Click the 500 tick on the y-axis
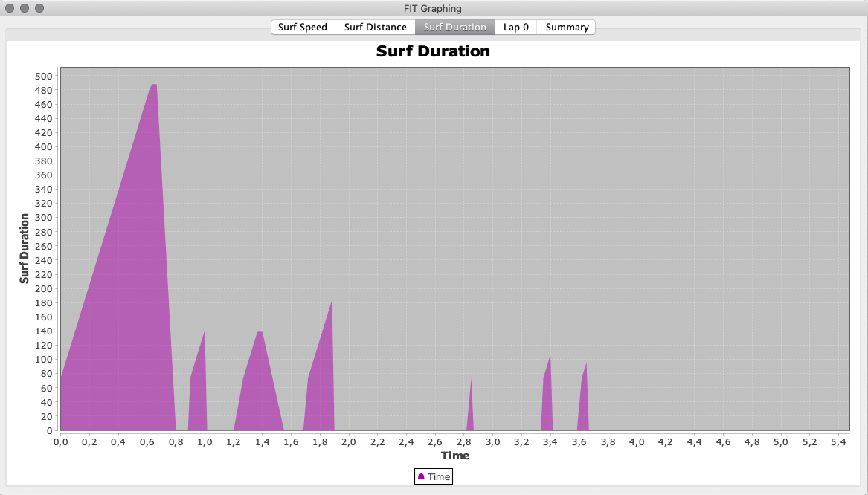Viewport: 868px width, 495px height. click(x=44, y=76)
